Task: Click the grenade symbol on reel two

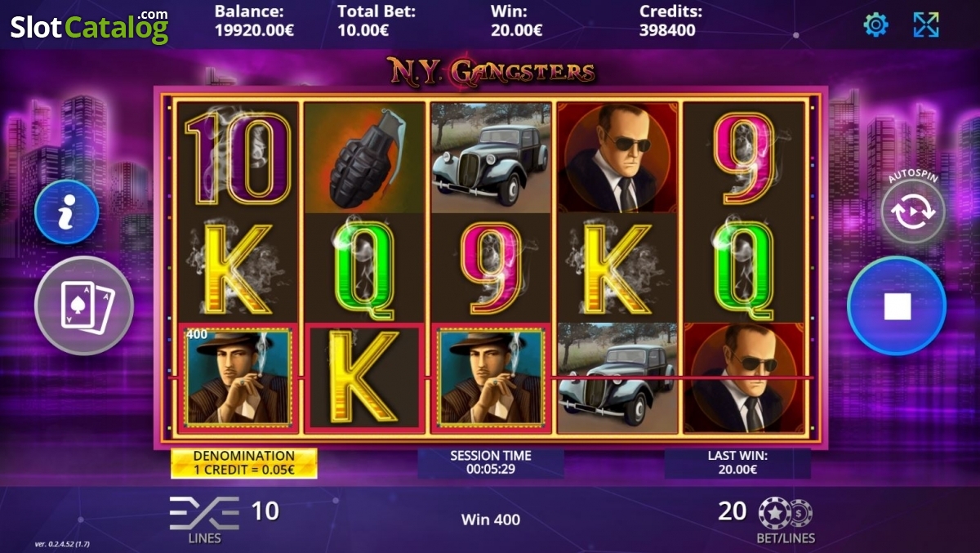Action: point(365,157)
